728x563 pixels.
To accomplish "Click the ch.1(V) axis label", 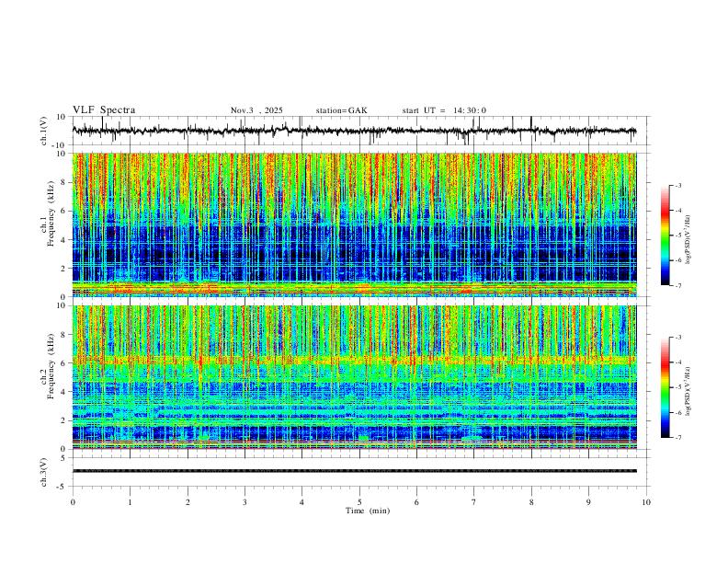I will click(x=44, y=131).
